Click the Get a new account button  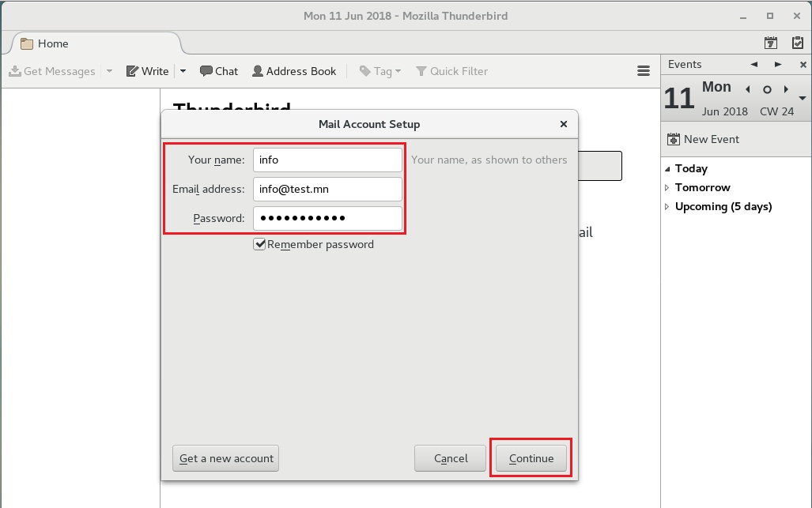coord(226,458)
